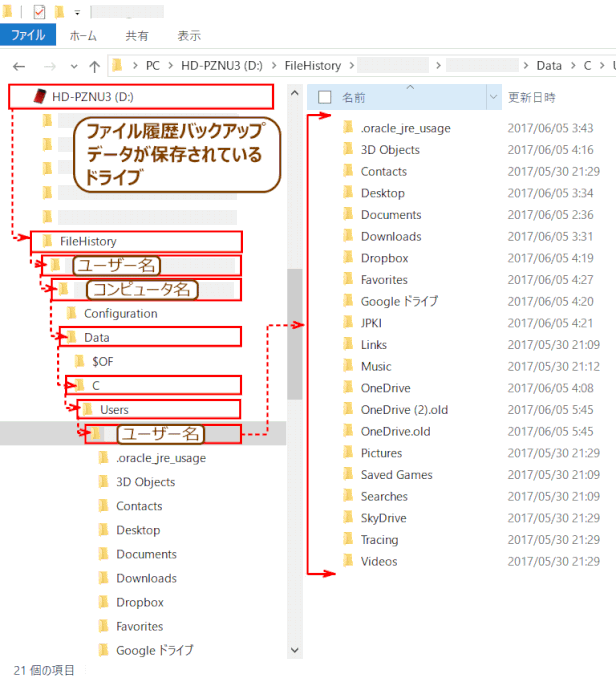Open the 共有 ribbon tab

point(137,36)
